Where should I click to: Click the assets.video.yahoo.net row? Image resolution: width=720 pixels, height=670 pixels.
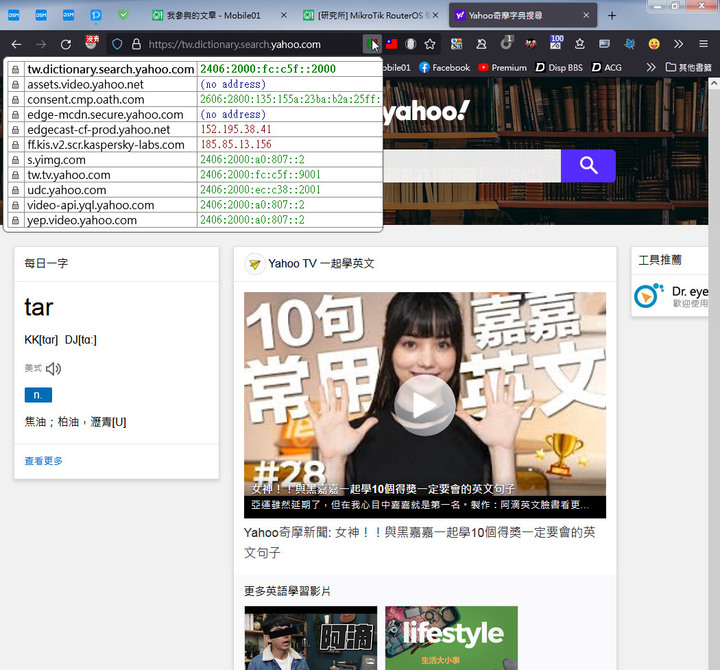tap(195, 84)
